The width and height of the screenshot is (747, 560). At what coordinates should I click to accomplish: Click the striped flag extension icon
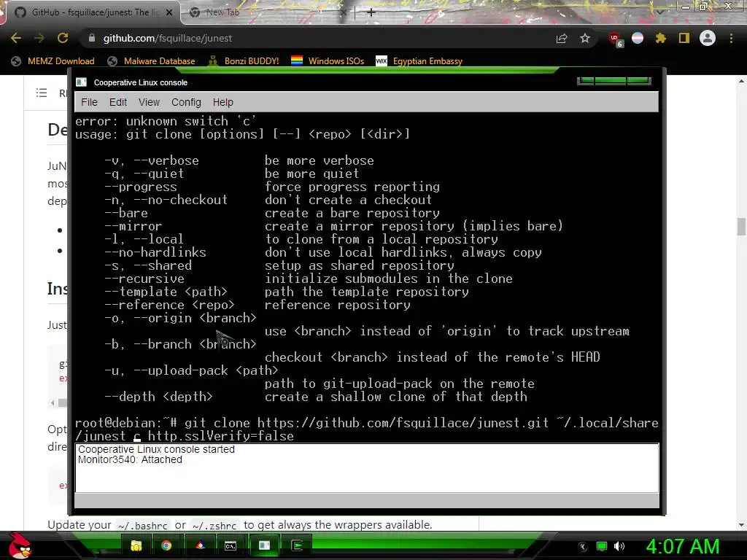point(638,38)
